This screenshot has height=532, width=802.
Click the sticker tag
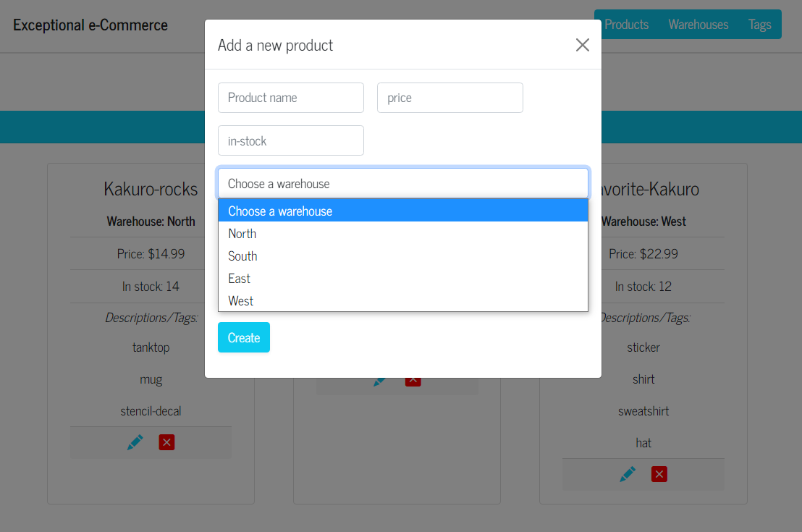click(x=643, y=348)
